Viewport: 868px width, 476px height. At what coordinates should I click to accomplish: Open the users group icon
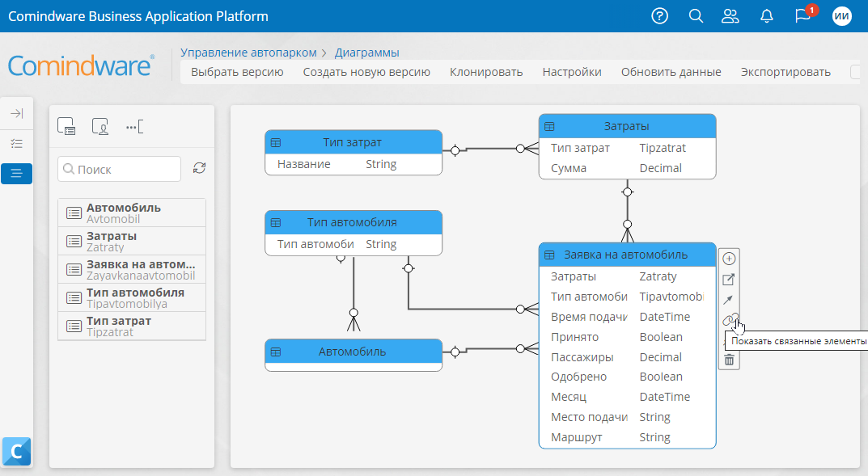click(730, 16)
